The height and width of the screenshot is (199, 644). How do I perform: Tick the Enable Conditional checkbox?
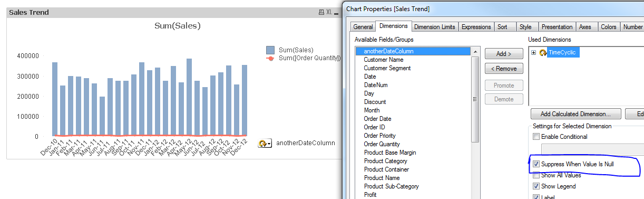click(536, 137)
